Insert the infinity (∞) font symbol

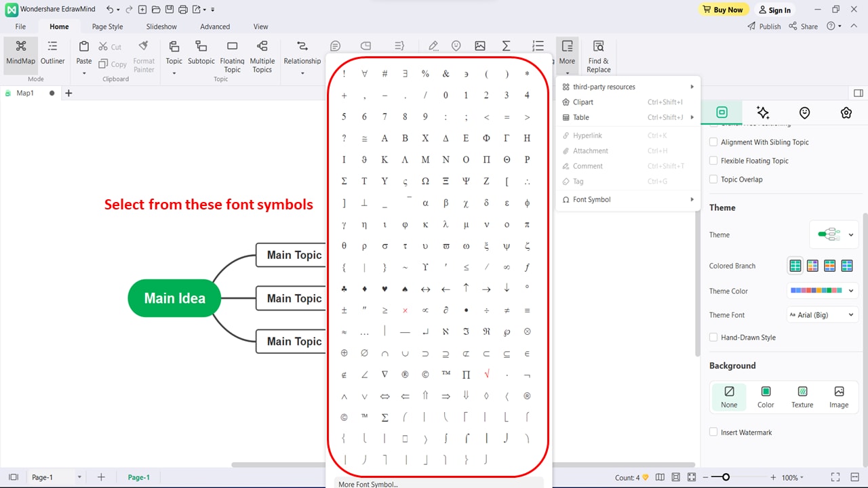pyautogui.click(x=507, y=267)
